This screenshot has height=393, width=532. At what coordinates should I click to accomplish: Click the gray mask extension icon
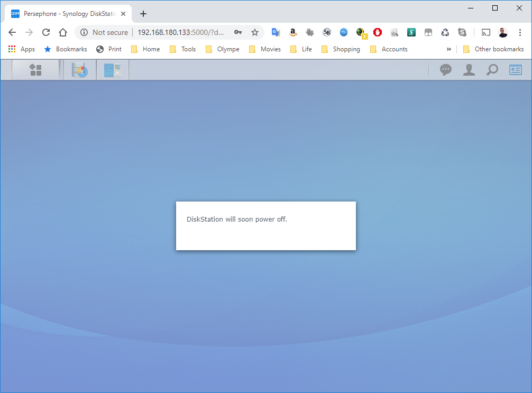(x=428, y=32)
